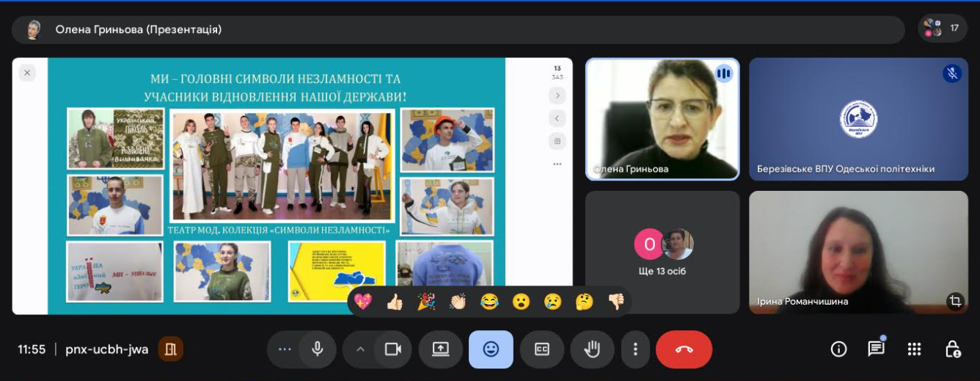Screen dimensions: 980x381
Task: Toggle the camera button
Action: tap(393, 349)
